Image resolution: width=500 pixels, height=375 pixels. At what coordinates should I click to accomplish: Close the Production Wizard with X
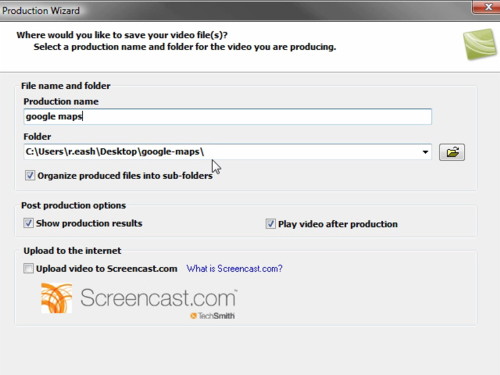[487, 7]
